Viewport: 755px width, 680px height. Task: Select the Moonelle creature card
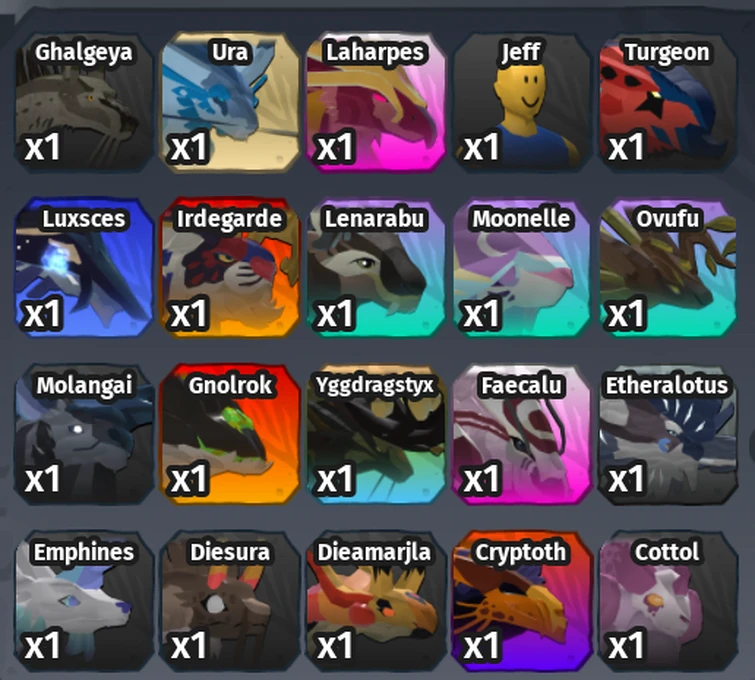522,268
